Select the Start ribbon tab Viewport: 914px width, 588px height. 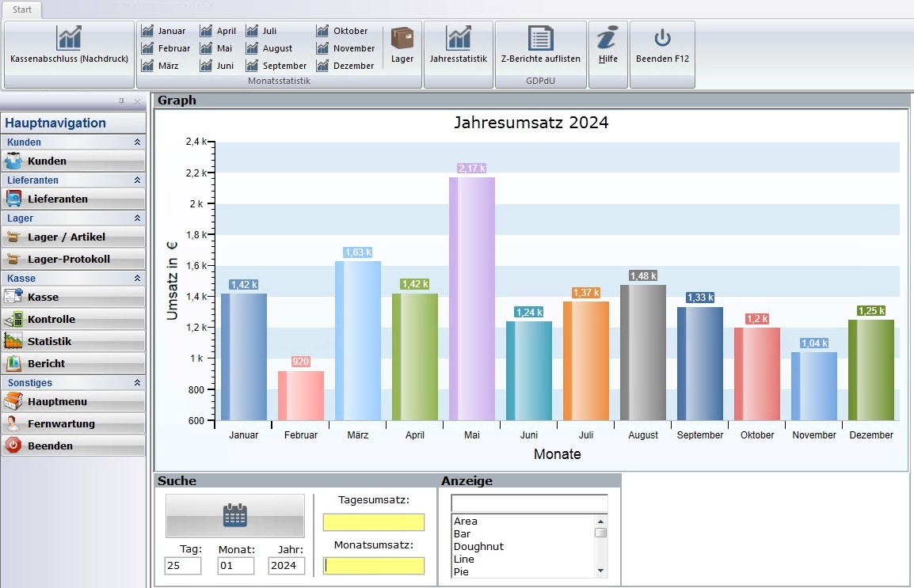tap(22, 9)
